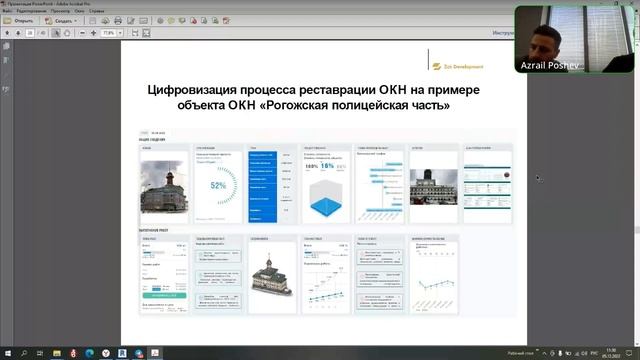
Task: Select the arrow selection tool
Action: pyautogui.click(x=56, y=33)
